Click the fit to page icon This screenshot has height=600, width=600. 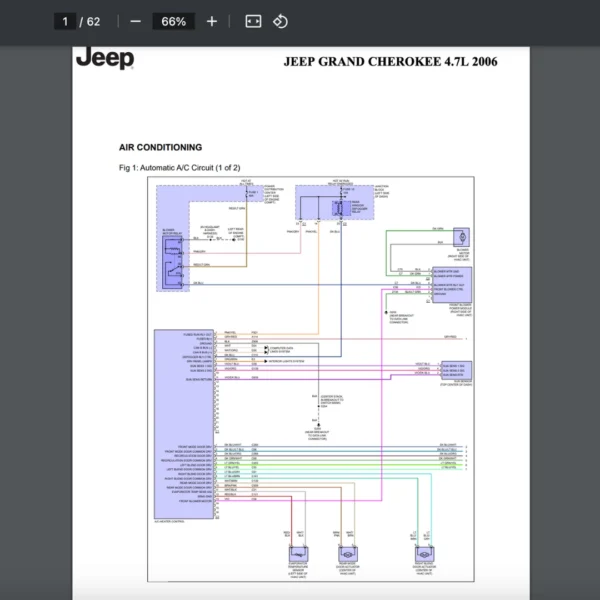click(x=253, y=21)
